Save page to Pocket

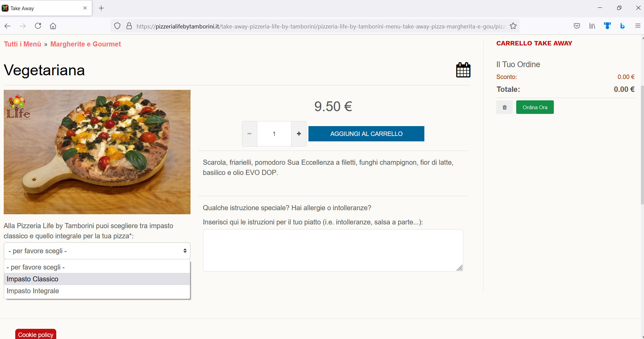click(577, 26)
